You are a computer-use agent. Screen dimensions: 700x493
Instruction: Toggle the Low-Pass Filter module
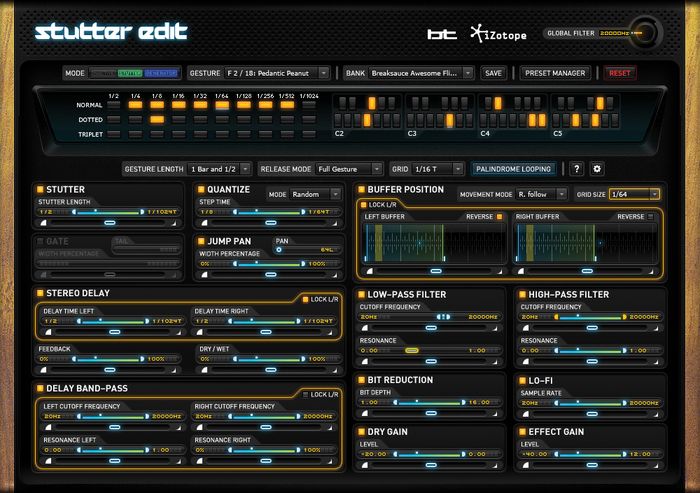pos(362,294)
